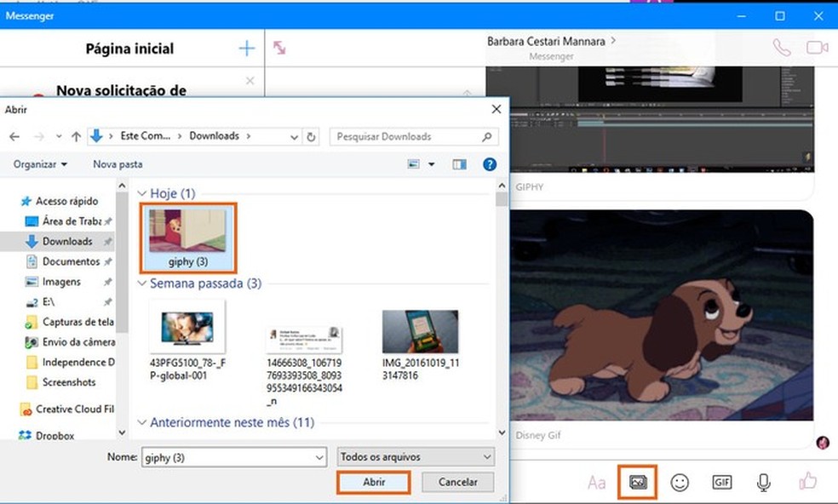
Task: Open help with the question mark icon
Action: point(489,164)
